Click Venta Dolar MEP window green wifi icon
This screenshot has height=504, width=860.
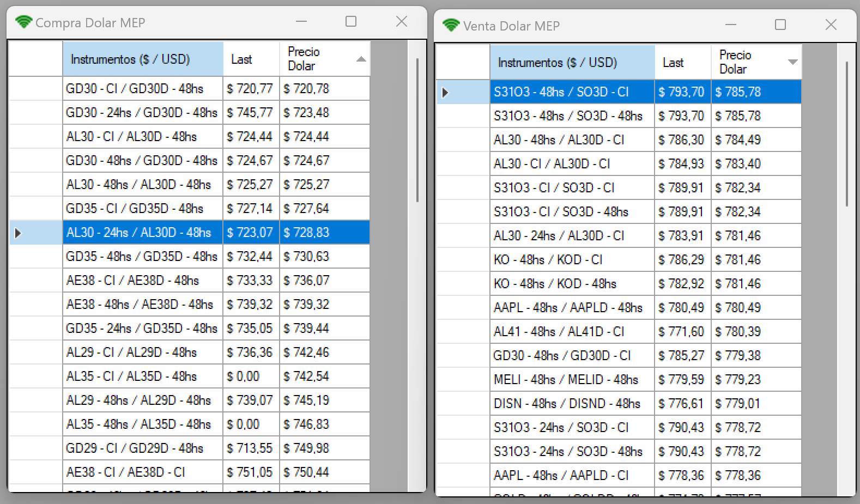(x=451, y=26)
